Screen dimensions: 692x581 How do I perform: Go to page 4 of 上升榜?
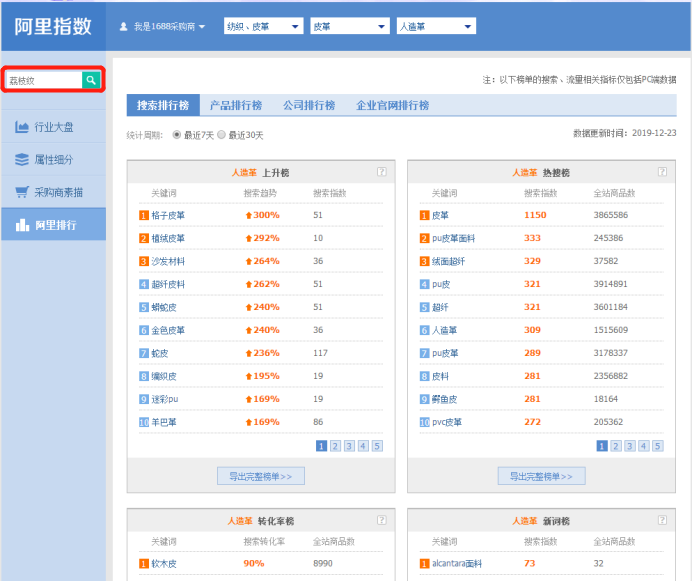(x=363, y=446)
